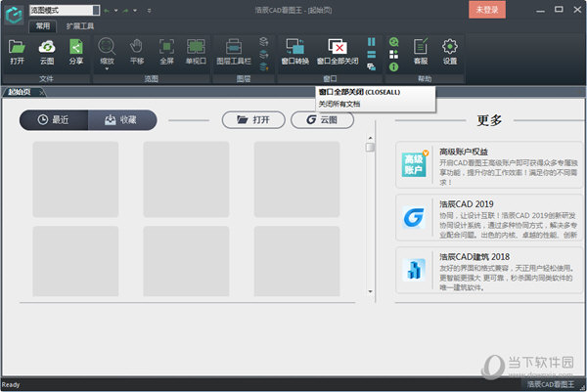Image resolution: width=587 pixels, height=392 pixels.
Task: Open 客服 customer service
Action: tap(421, 50)
